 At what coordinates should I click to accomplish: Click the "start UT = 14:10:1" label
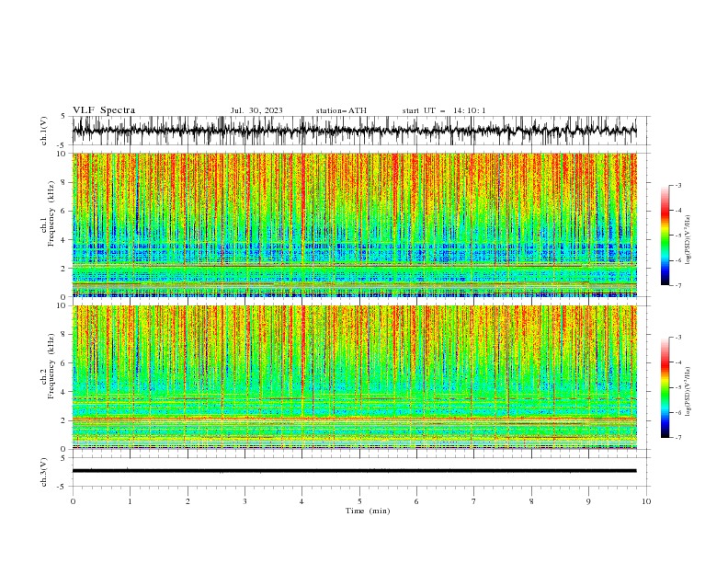pos(444,110)
